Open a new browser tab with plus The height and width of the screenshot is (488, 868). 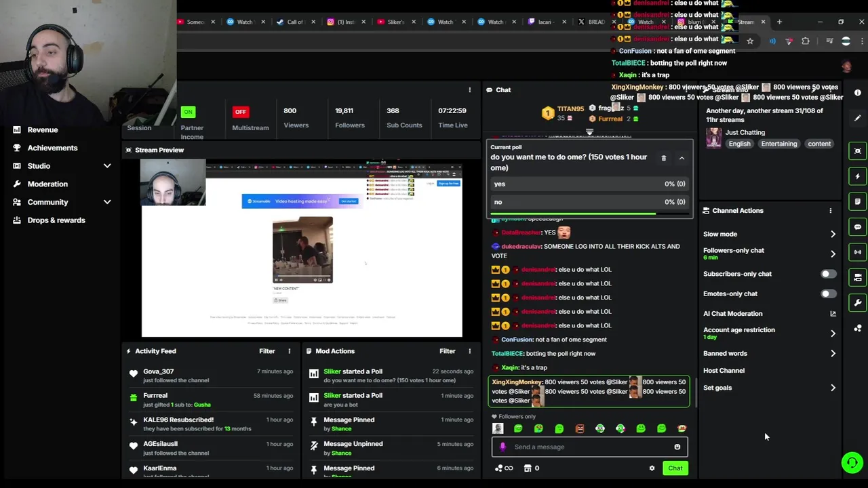pos(779,22)
